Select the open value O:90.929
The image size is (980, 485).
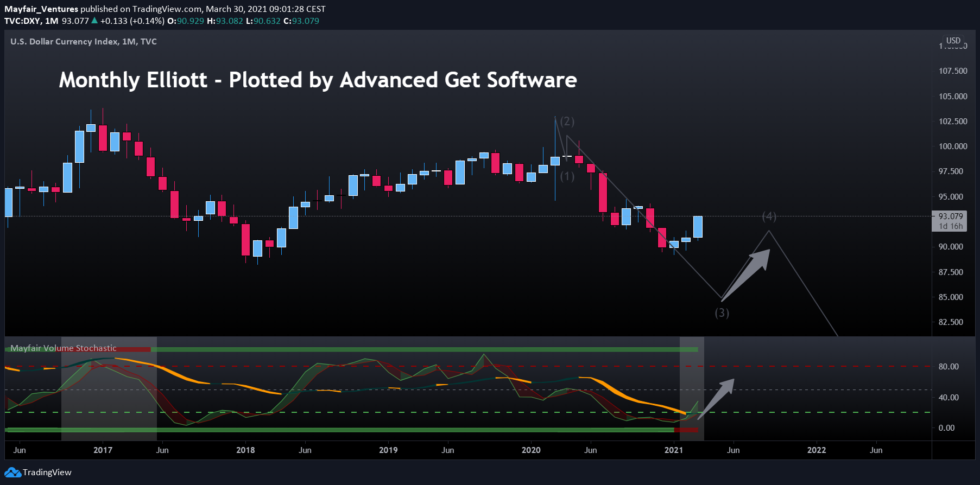(186, 21)
